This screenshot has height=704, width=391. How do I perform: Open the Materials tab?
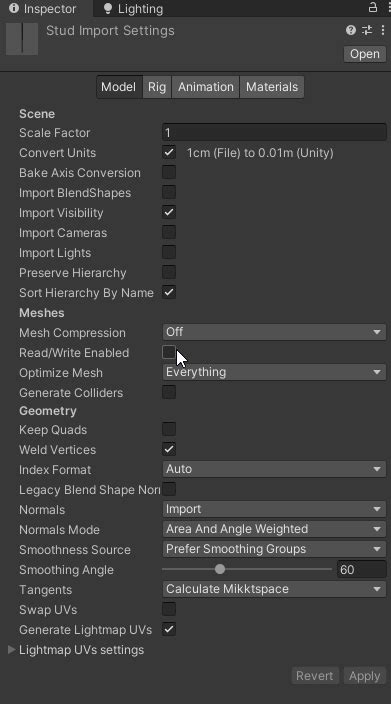[272, 87]
